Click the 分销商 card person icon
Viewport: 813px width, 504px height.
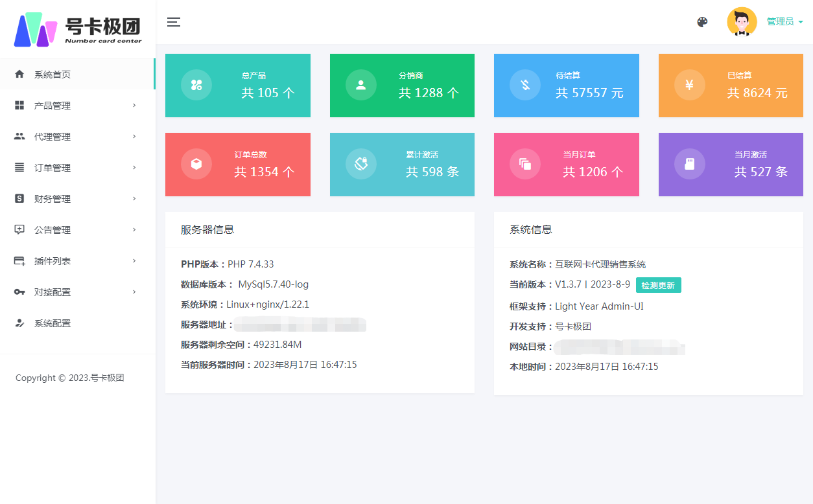tap(361, 85)
